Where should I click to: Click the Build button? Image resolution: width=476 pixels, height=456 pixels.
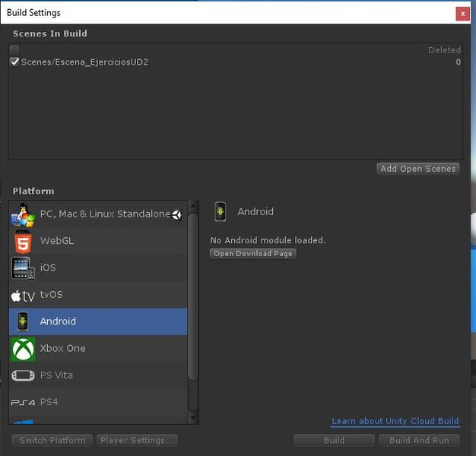pyautogui.click(x=334, y=441)
